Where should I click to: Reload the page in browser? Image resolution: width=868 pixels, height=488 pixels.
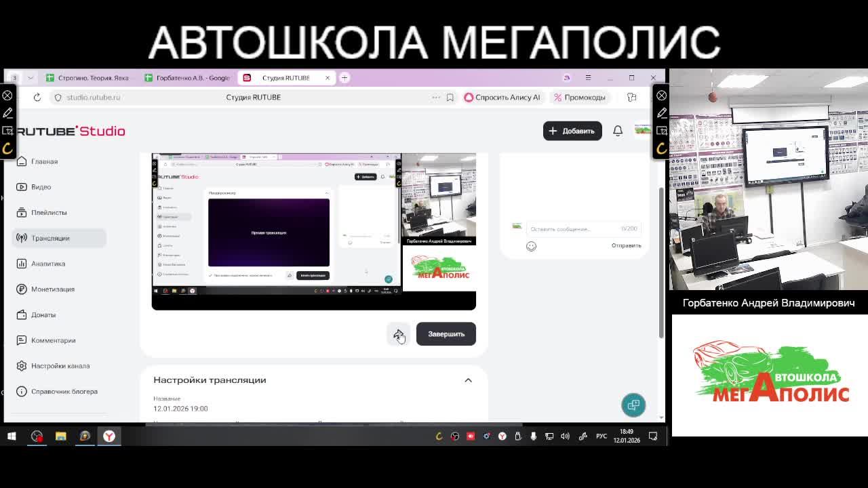[x=37, y=98]
